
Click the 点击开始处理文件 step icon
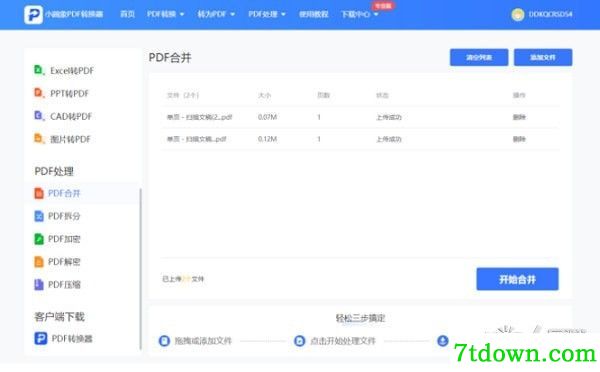(x=300, y=341)
